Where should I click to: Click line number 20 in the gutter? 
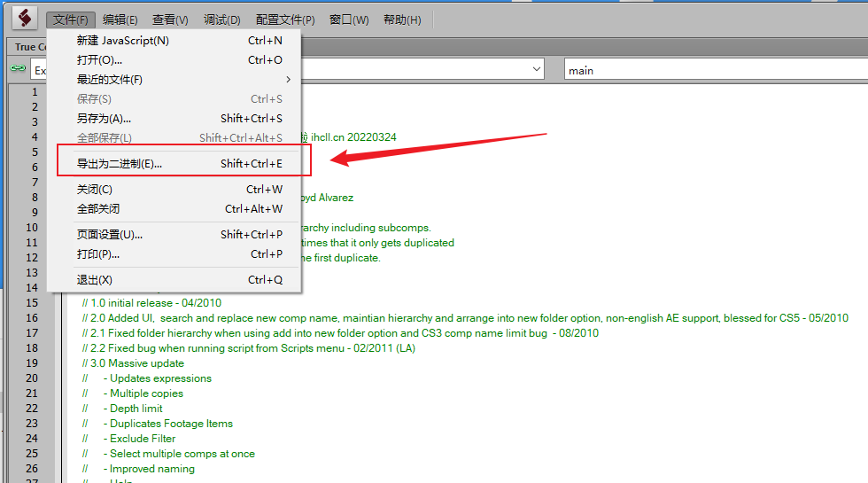pyautogui.click(x=32, y=378)
